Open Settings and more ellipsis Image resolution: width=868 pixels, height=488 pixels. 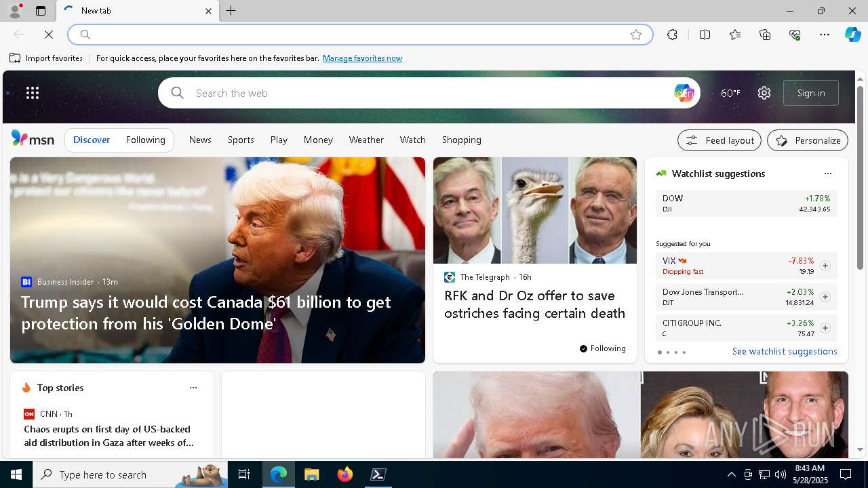(825, 35)
